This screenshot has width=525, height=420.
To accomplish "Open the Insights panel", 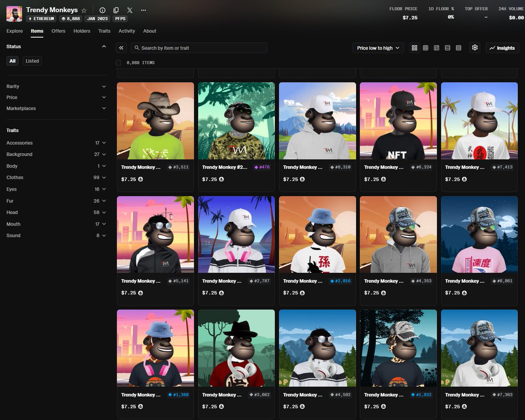I will (502, 48).
